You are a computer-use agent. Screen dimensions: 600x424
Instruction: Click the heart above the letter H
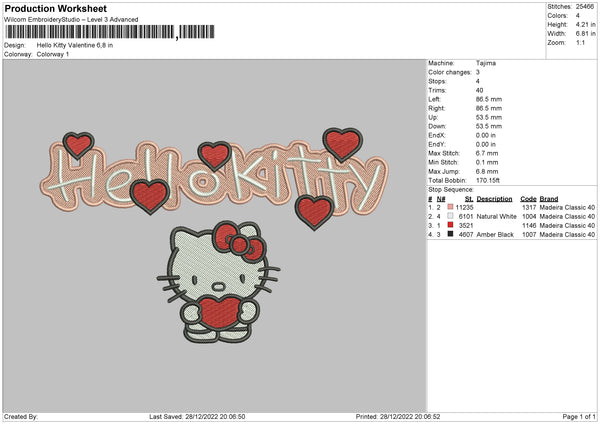78,145
